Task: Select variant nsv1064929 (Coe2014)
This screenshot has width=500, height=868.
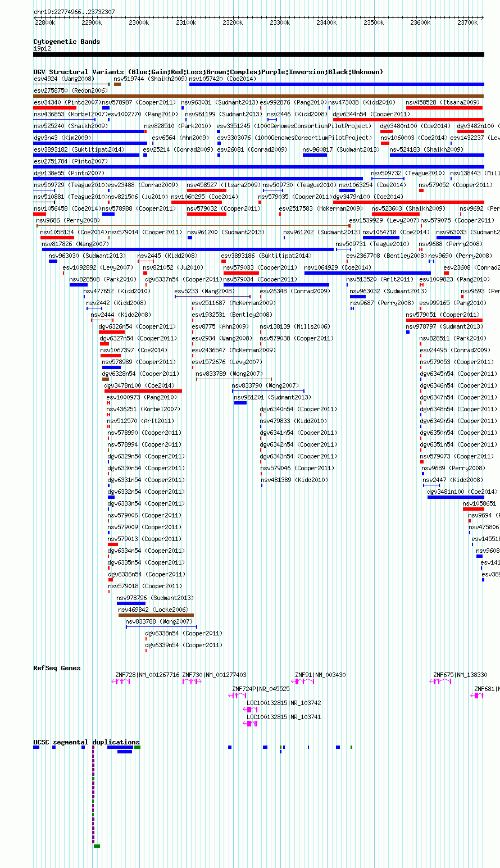Action: pos(338,267)
